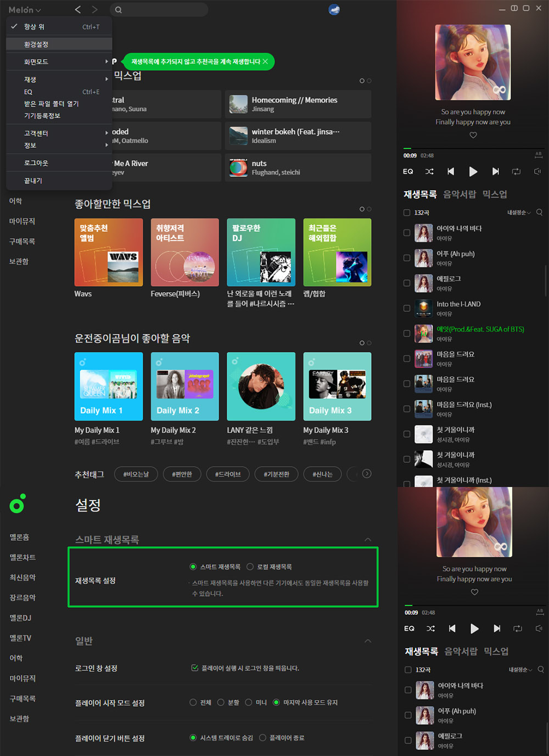Screen dimensions: 549x756
Task: Dismiss the green 추천곡 tooltip with its X
Action: coord(265,61)
